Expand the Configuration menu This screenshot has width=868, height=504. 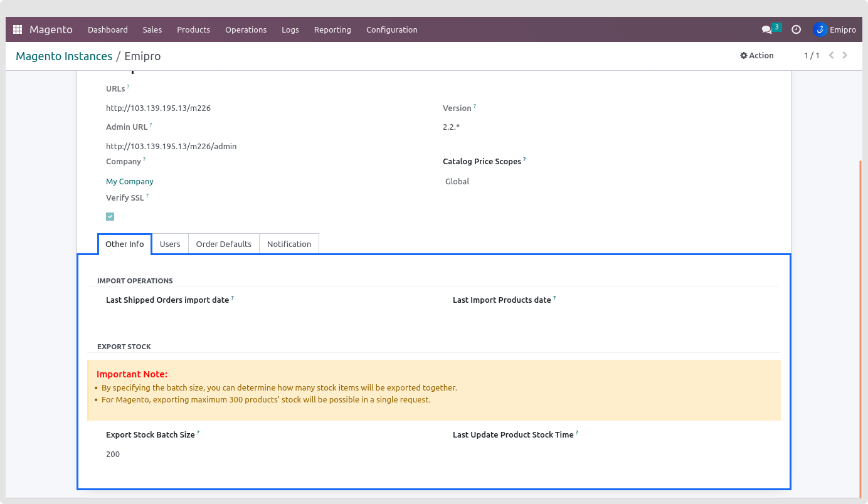(x=391, y=29)
